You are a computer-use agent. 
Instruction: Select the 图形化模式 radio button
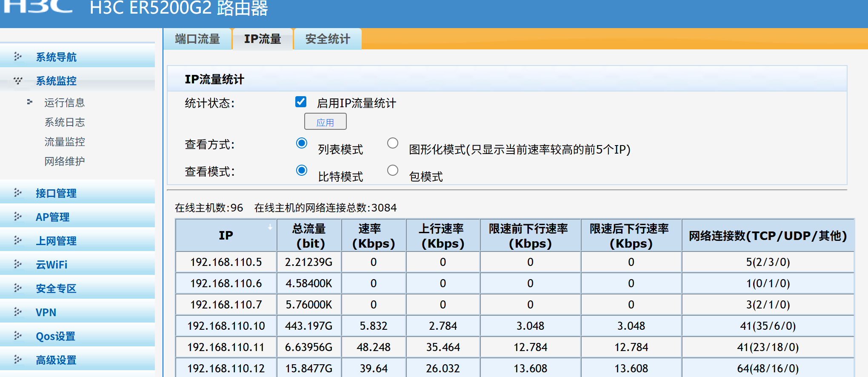[x=392, y=143]
